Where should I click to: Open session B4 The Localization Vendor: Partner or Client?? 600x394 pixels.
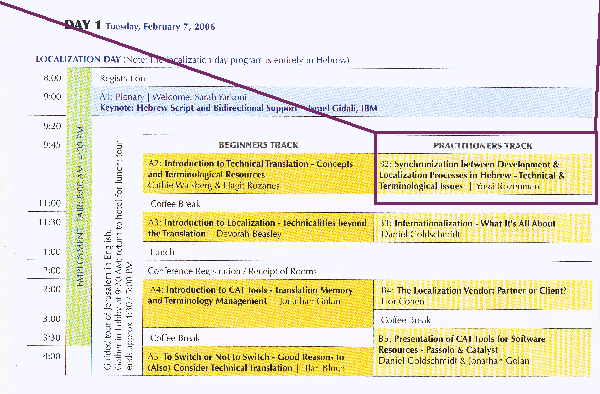coord(484,295)
